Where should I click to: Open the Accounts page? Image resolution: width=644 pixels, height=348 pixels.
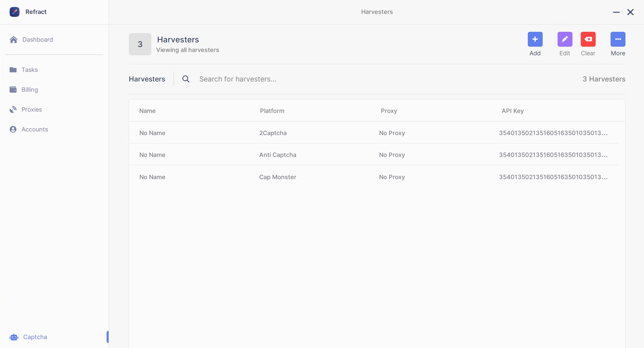34,129
